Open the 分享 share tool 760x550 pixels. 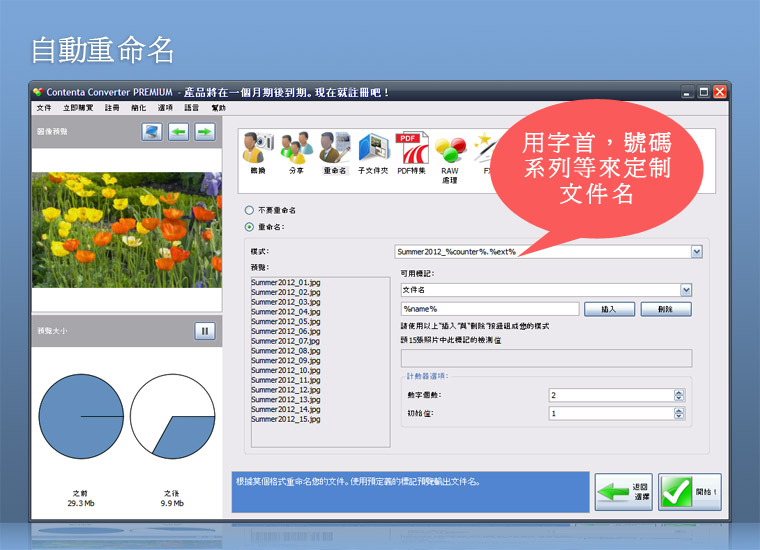(296, 153)
